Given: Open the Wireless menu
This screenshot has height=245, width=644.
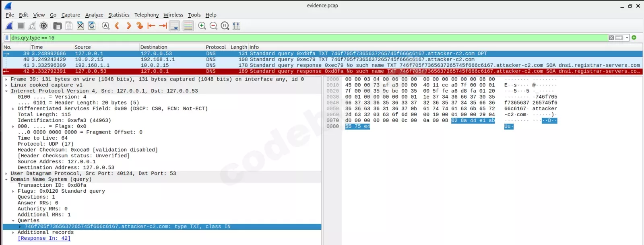Looking at the screenshot, I should pos(173,15).
